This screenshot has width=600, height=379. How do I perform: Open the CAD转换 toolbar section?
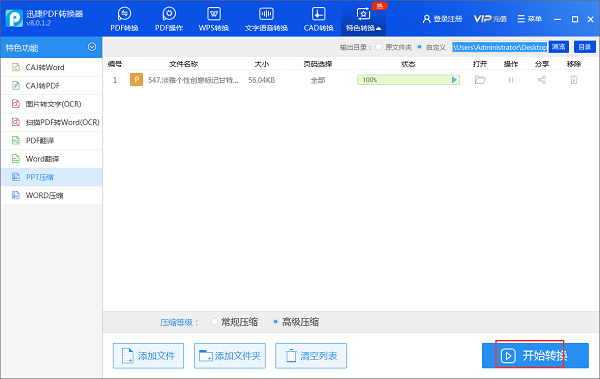tap(318, 19)
